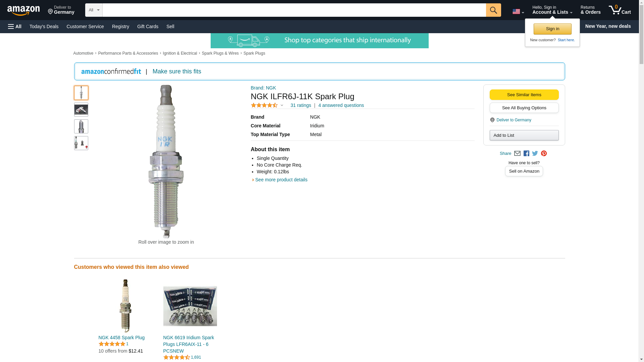Open the Amazon home logo
Image resolution: width=644 pixels, height=362 pixels.
(23, 10)
